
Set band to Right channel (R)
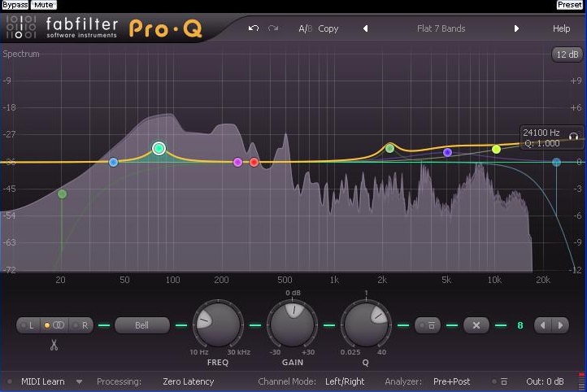[81, 325]
